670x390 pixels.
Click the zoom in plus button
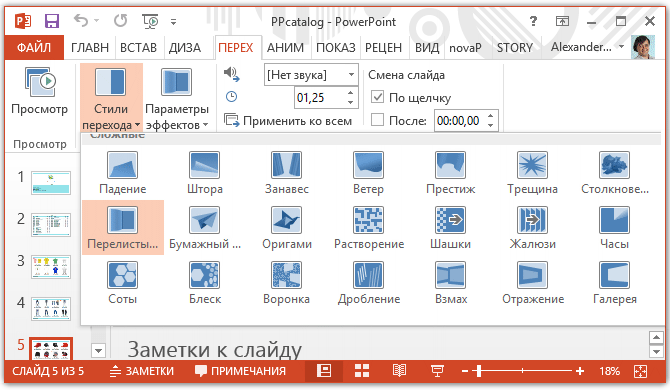(x=579, y=371)
